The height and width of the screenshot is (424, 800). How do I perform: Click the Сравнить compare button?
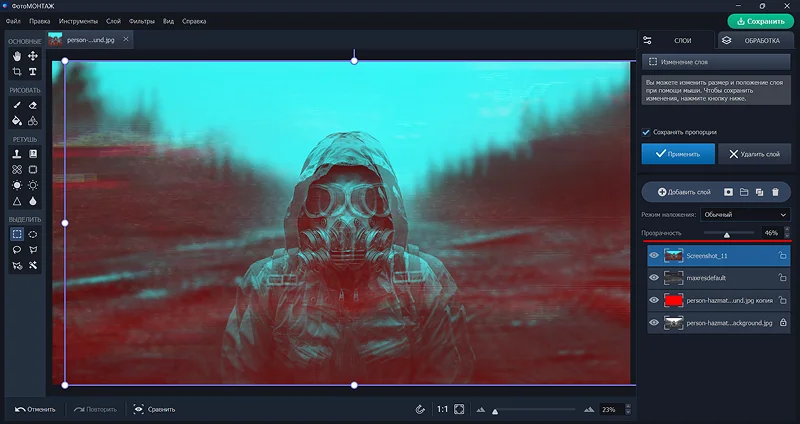(x=154, y=409)
